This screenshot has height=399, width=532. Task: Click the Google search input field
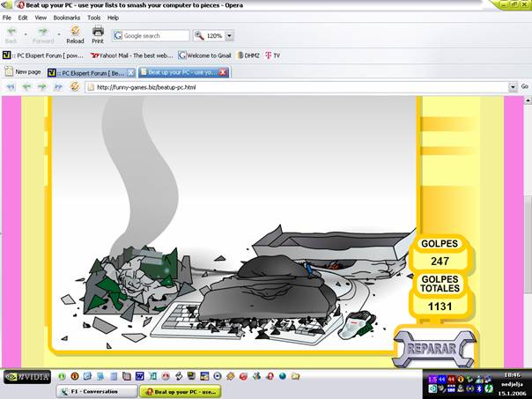coord(155,36)
